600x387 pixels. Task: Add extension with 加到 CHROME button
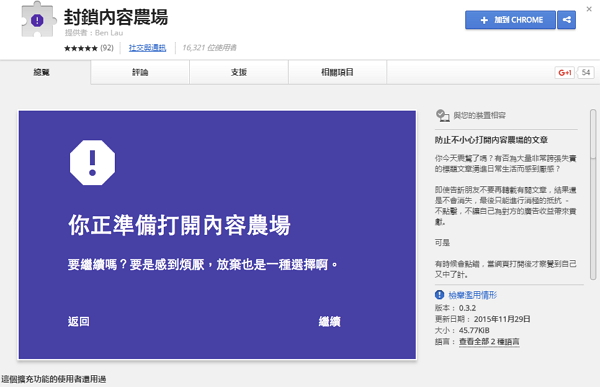(510, 20)
